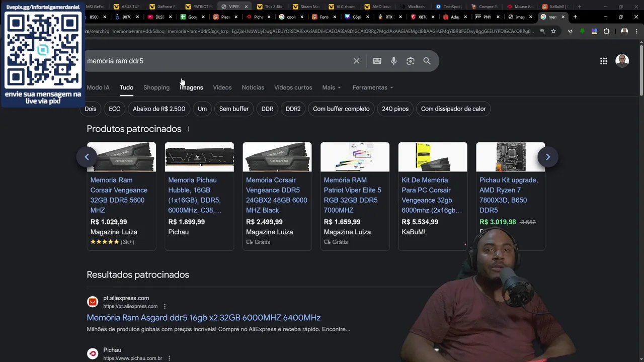
Task: Click the Pichau favicon in results
Action: pos(93,353)
